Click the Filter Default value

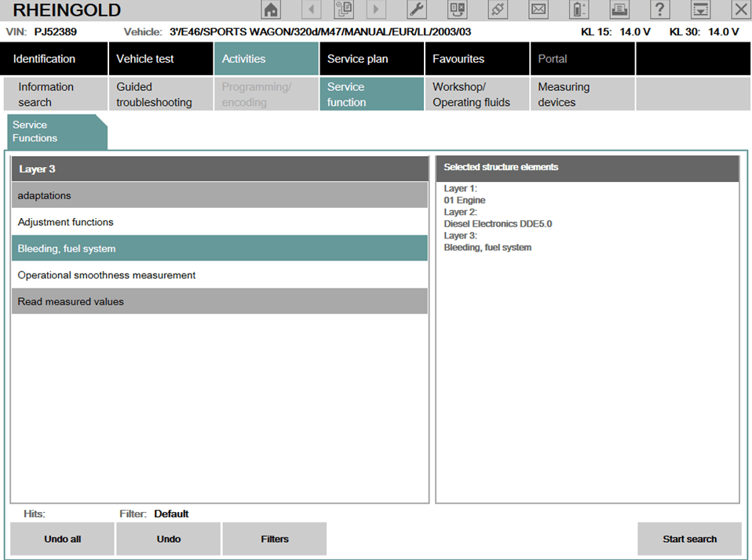click(171, 514)
